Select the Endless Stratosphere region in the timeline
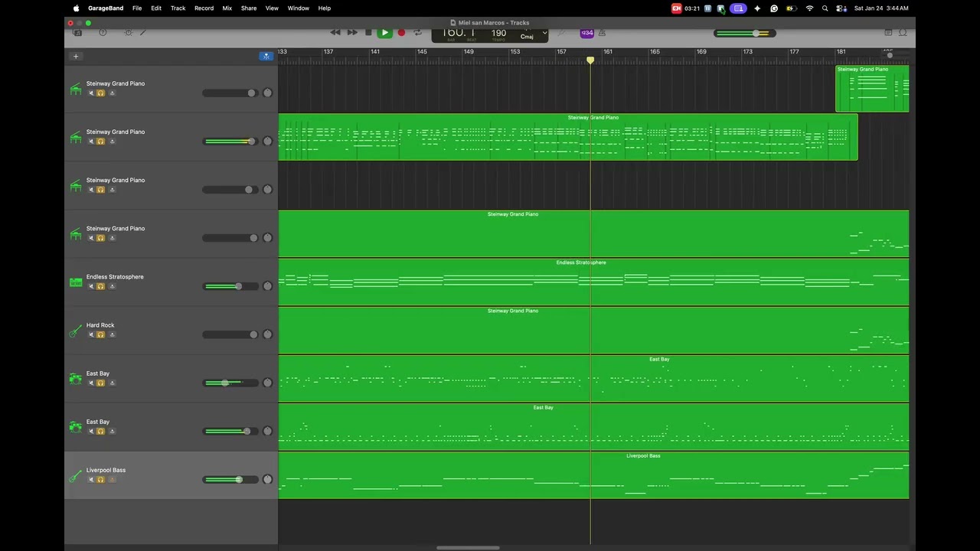 click(x=593, y=282)
